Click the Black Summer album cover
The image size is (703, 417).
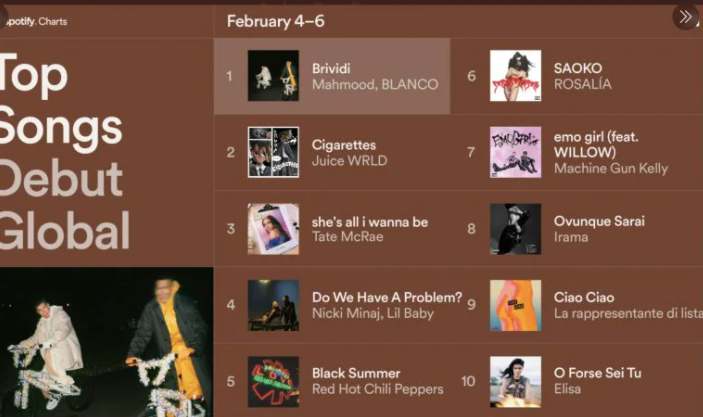[273, 381]
